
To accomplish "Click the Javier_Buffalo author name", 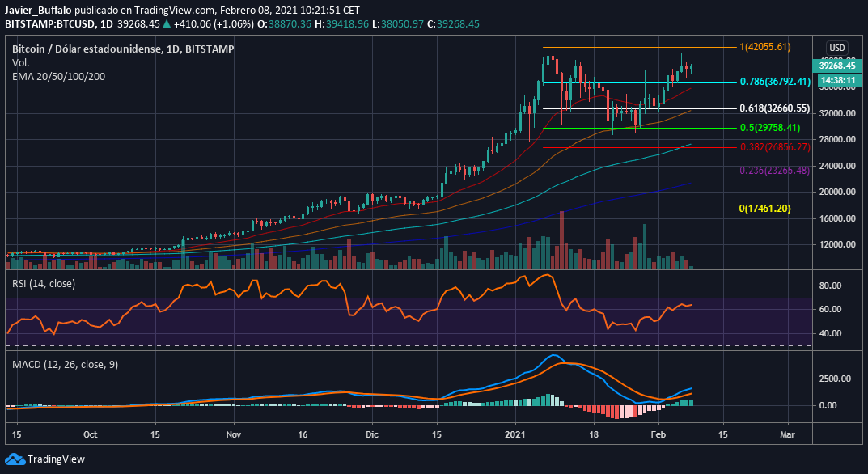I will [37, 11].
